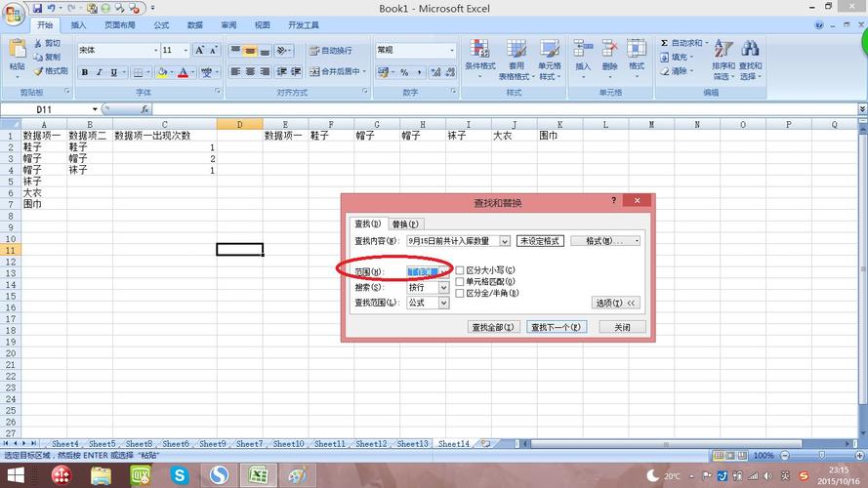
Task: Open the Formulas (公式) ribbon tab
Action: pyautogui.click(x=161, y=25)
